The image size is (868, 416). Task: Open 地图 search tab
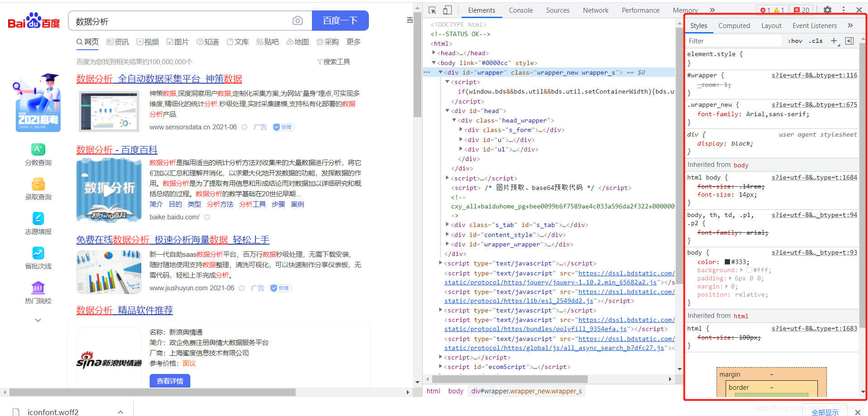[x=298, y=42]
